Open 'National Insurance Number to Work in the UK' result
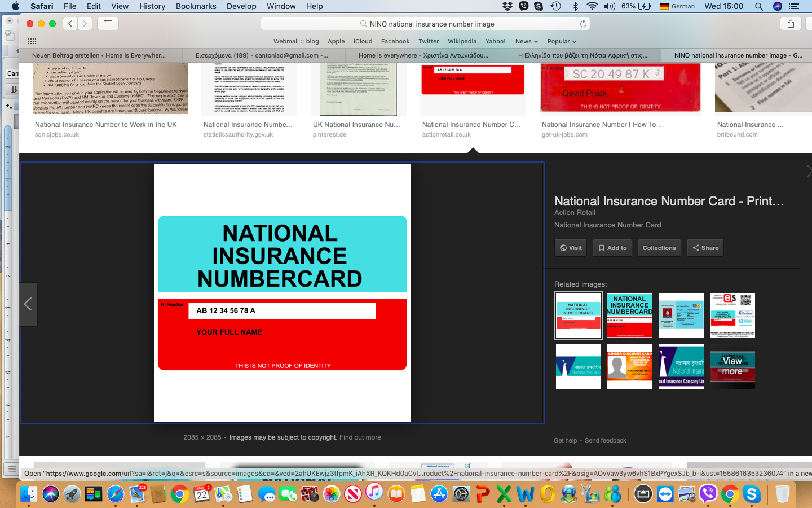The image size is (812, 508). click(x=106, y=125)
